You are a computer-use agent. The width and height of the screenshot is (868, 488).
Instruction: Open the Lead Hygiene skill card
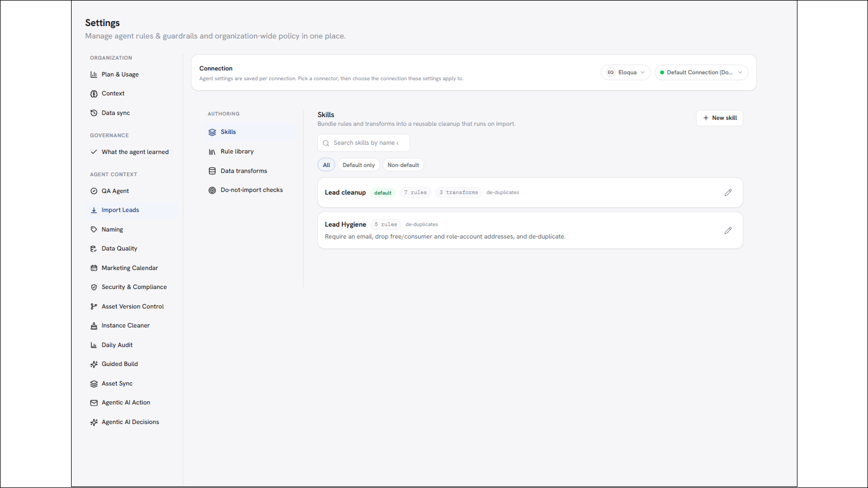click(x=530, y=230)
